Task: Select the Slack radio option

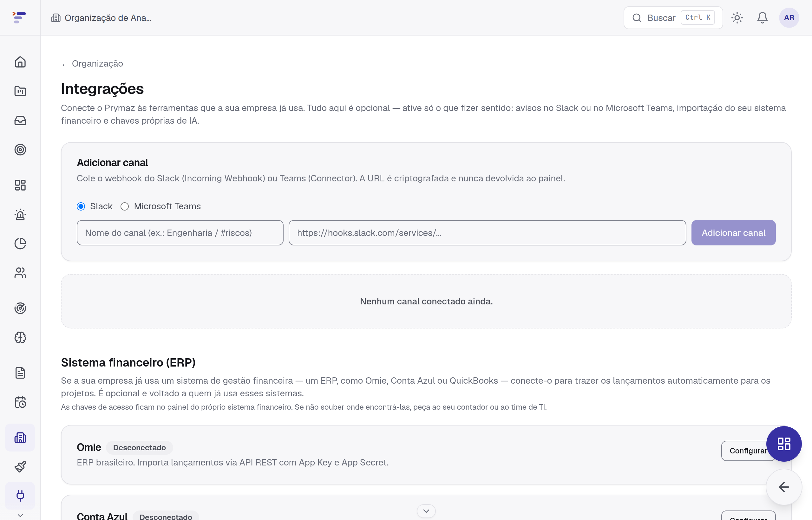Action: 81,206
